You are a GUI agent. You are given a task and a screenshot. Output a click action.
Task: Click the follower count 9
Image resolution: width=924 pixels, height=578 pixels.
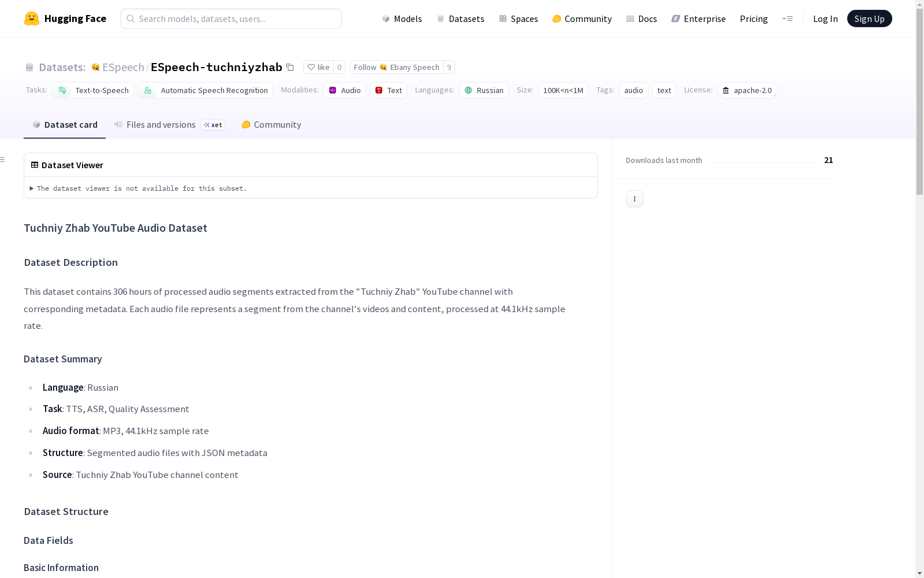click(x=449, y=67)
